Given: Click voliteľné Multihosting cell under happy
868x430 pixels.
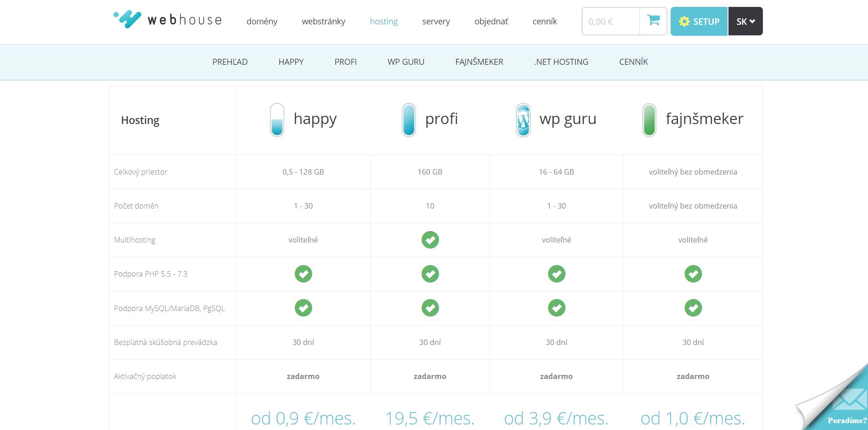Looking at the screenshot, I should point(303,240).
